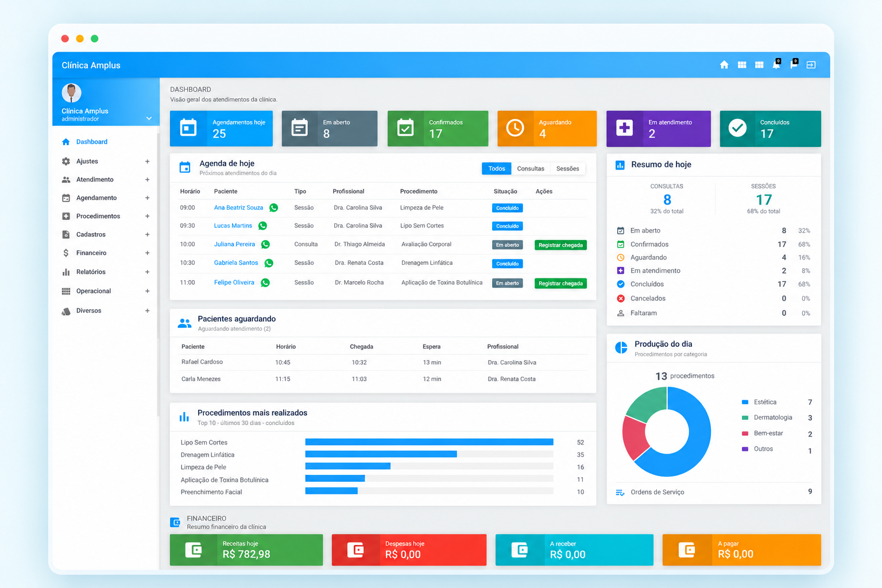Click the Lipo Sem Cortes progress bar

pos(430,442)
